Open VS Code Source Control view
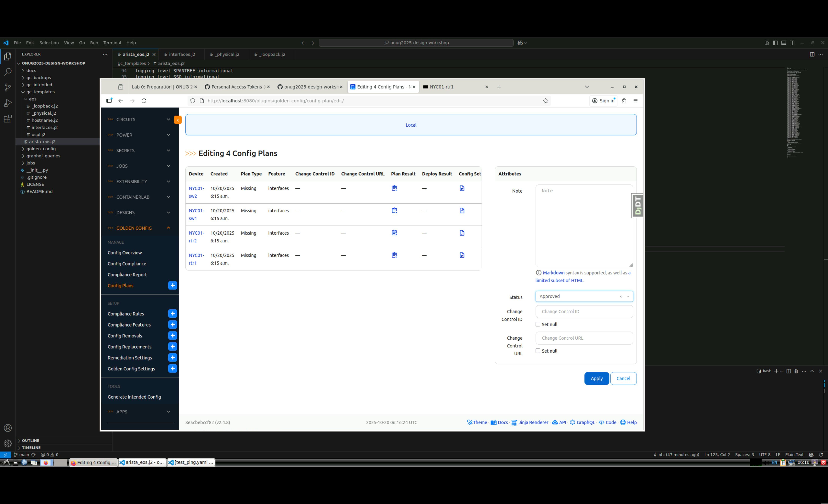The width and height of the screenshot is (828, 504). 8,87
